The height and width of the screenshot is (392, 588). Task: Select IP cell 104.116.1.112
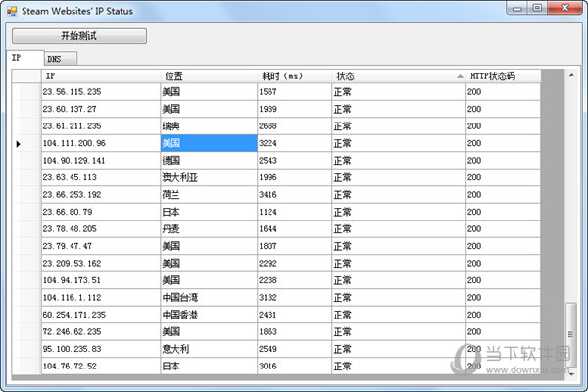point(101,298)
